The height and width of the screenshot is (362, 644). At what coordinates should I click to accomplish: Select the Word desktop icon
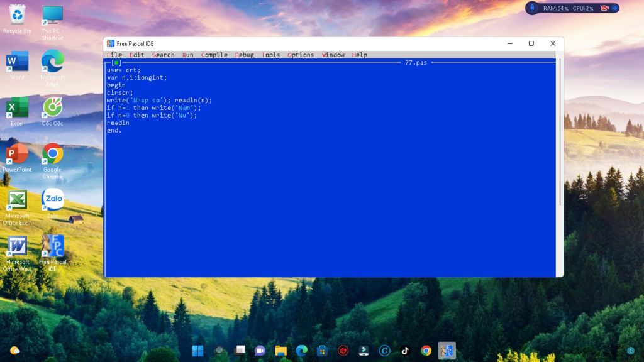17,65
